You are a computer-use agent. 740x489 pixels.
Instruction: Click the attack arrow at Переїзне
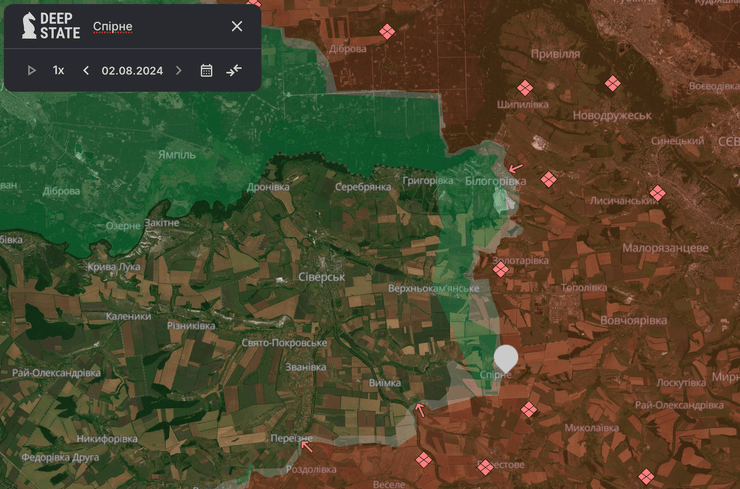click(x=306, y=446)
